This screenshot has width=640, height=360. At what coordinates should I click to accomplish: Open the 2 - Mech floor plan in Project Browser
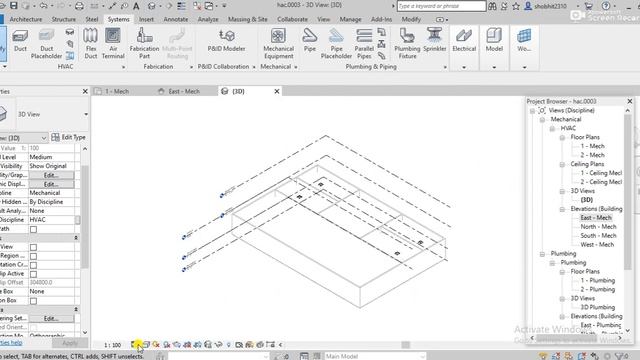[592, 155]
